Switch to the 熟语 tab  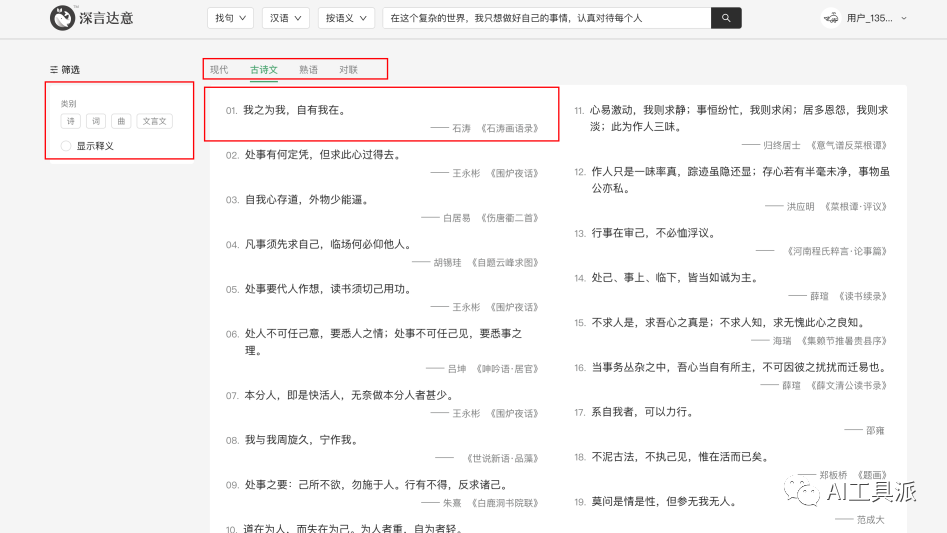[x=309, y=70]
